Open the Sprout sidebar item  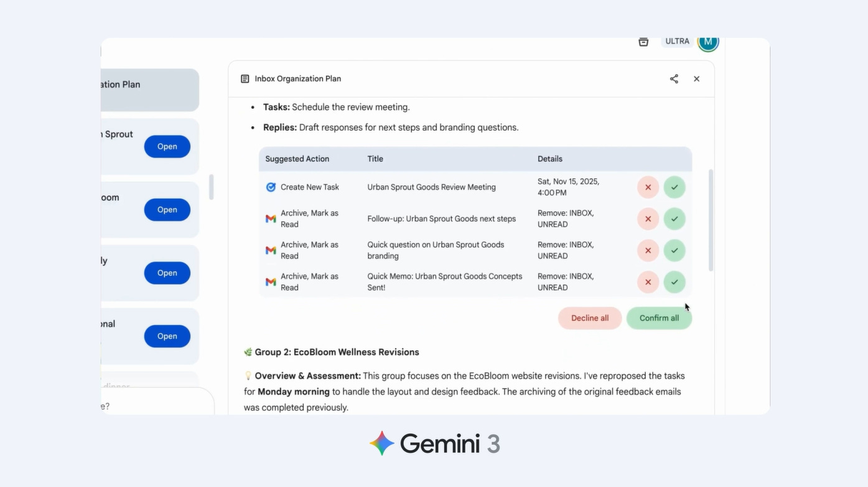click(167, 146)
